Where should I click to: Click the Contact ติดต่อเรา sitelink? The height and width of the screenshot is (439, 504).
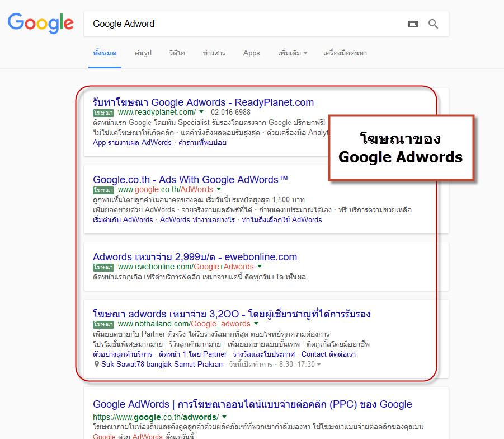[328, 354]
